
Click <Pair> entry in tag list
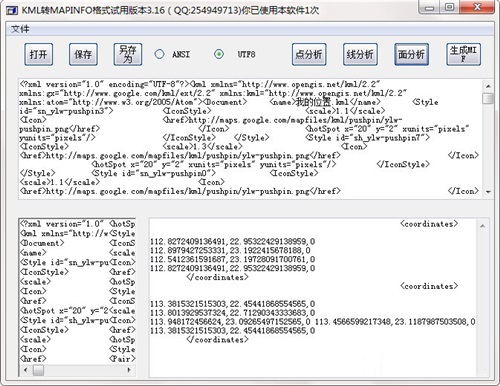pyautogui.click(x=122, y=359)
